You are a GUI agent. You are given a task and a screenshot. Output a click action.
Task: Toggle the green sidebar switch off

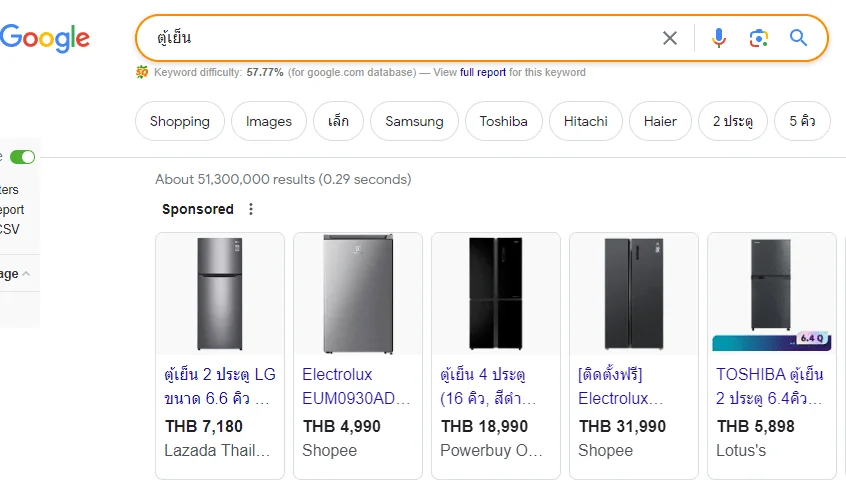tap(23, 157)
